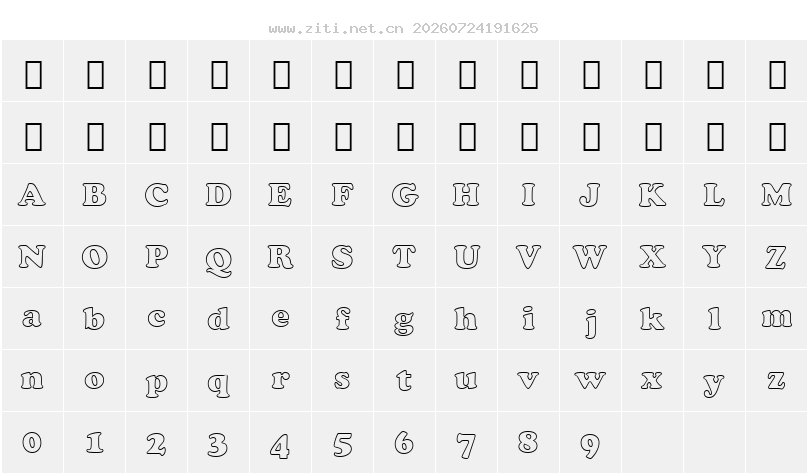Select the uppercase G glyph

(405, 195)
